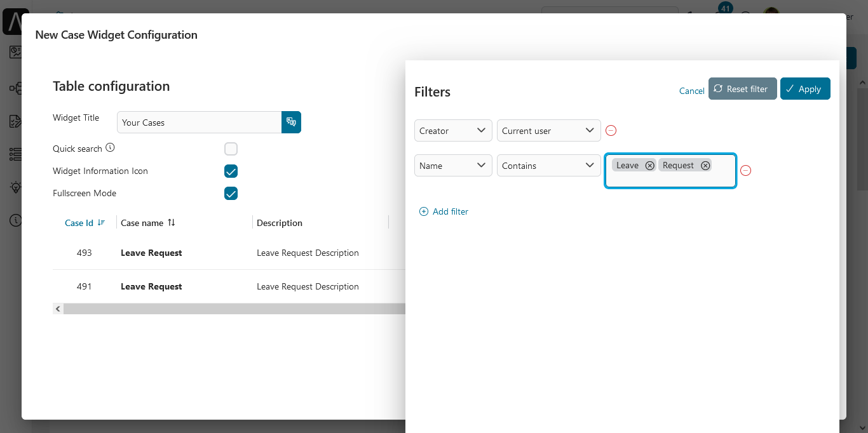Viewport: 868px width, 433px height.
Task: Remove the Name filter row
Action: 746,170
